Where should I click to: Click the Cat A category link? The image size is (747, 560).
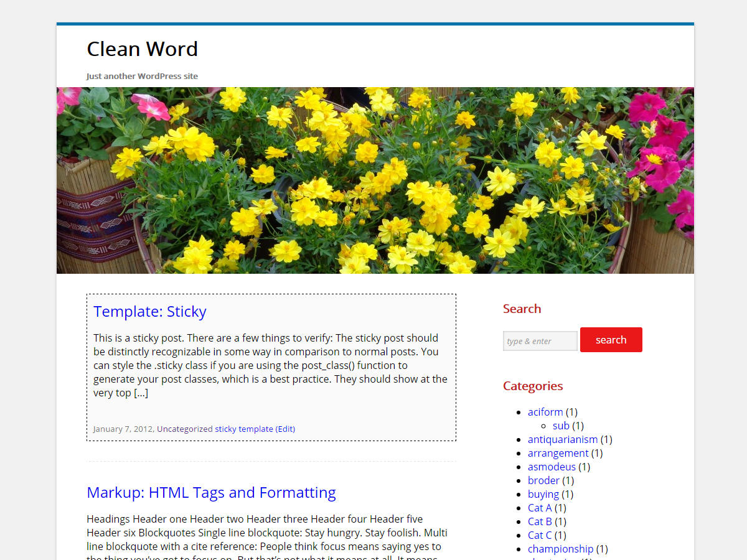point(540,508)
